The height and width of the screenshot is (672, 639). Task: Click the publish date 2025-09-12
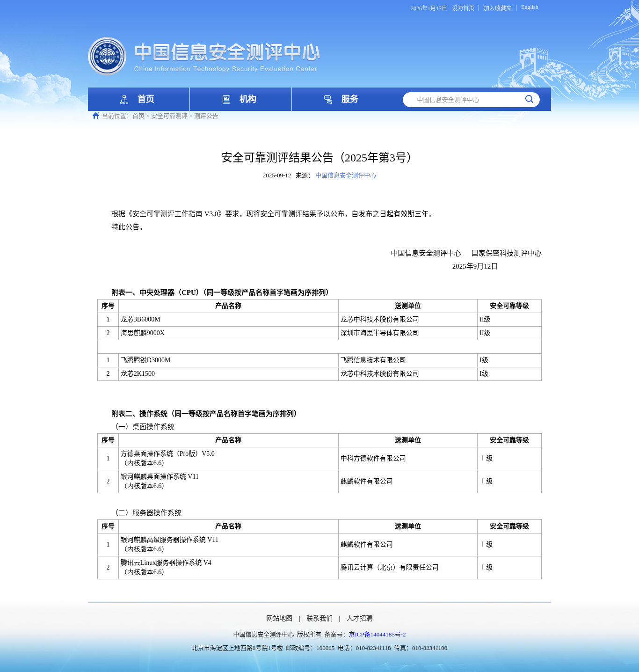click(x=277, y=175)
